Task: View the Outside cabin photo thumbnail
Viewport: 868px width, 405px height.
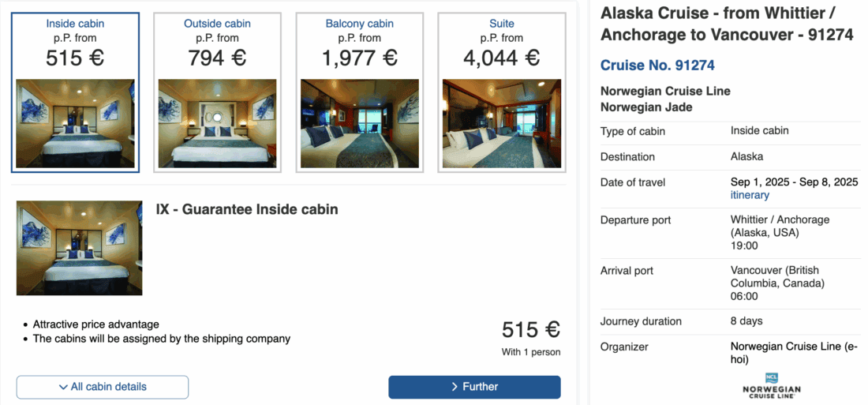Action: click(x=217, y=123)
